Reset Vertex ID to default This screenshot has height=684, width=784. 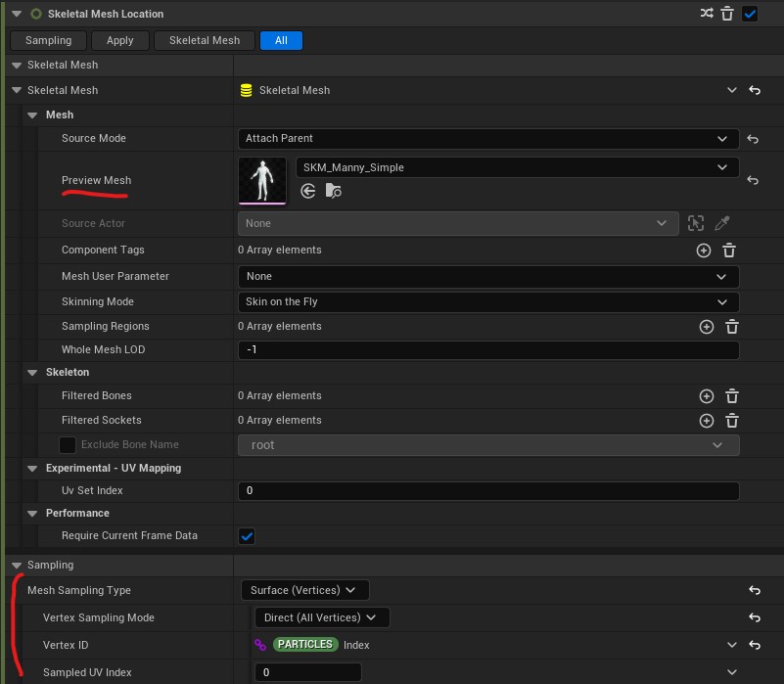(755, 645)
